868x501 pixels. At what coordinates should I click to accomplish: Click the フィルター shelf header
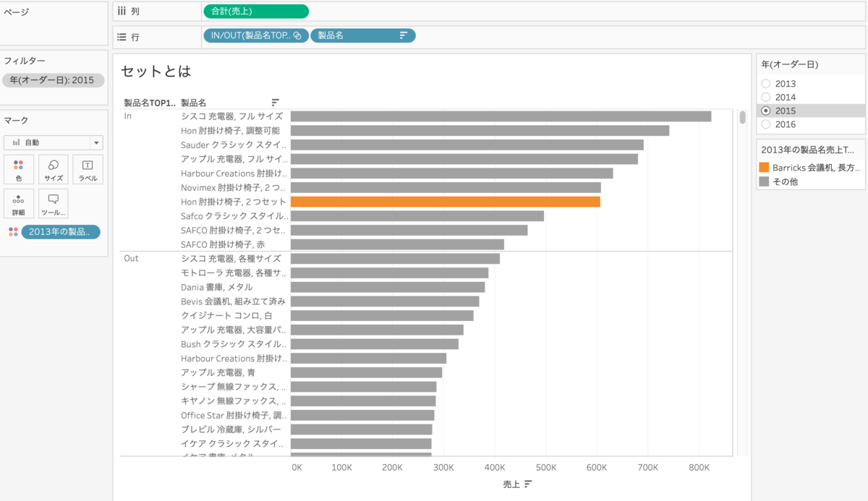(25, 61)
